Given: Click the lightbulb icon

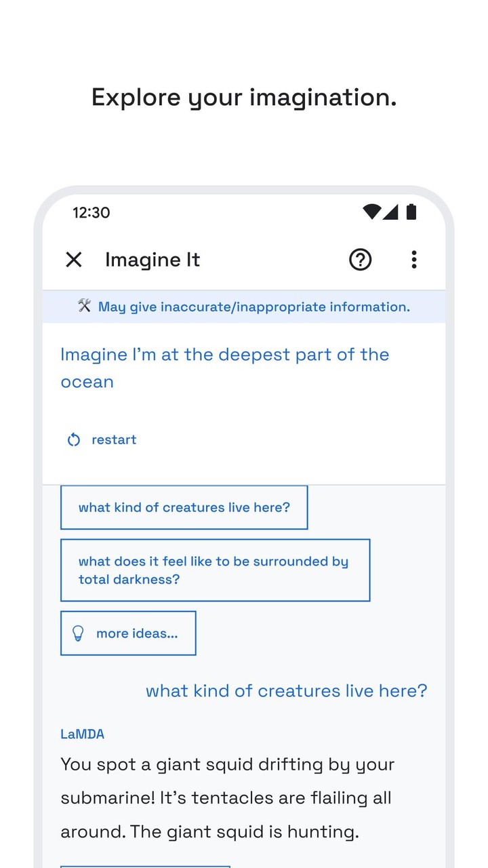Looking at the screenshot, I should tap(78, 633).
